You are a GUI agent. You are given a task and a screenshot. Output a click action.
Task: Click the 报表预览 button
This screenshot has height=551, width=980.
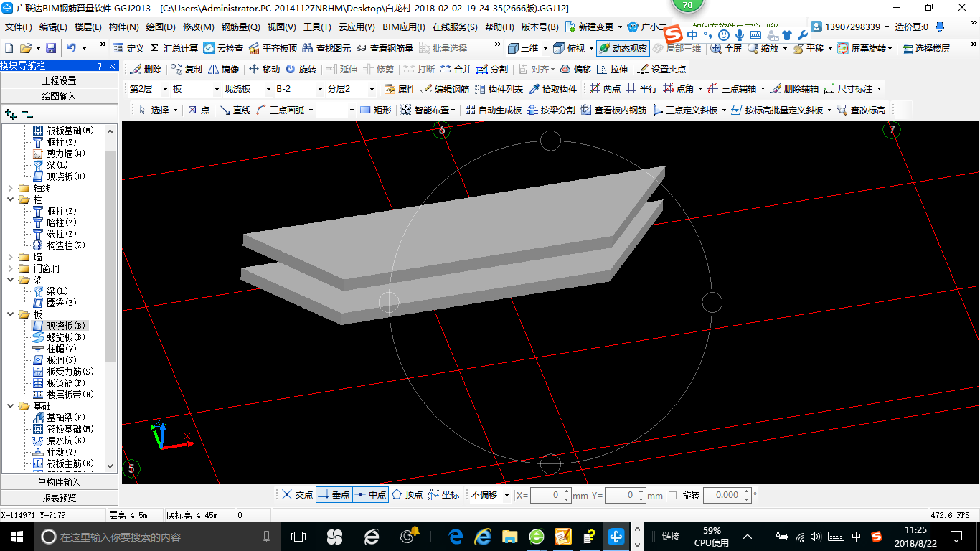tap(59, 497)
